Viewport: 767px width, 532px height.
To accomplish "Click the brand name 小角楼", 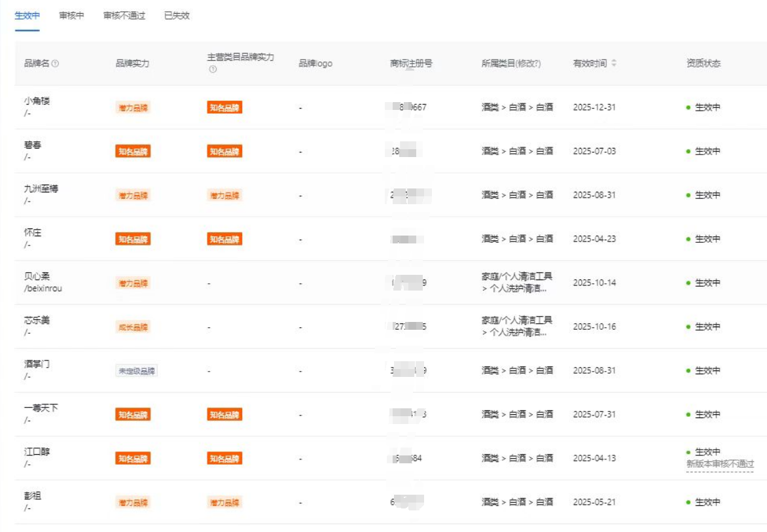I will coord(37,101).
